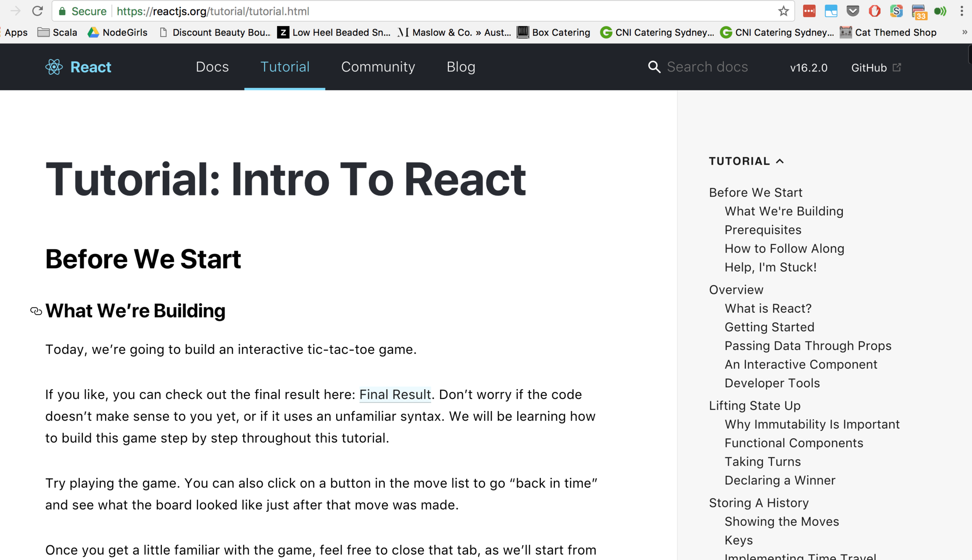Open the Cat Themed Shop bookmark
Screen dimensions: 972x560
[888, 32]
